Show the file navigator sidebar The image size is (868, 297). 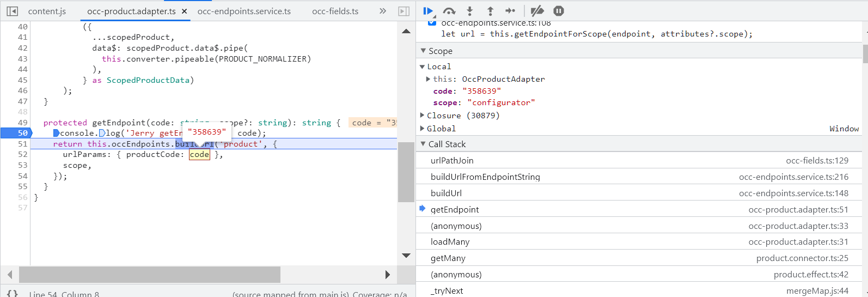pos(13,11)
